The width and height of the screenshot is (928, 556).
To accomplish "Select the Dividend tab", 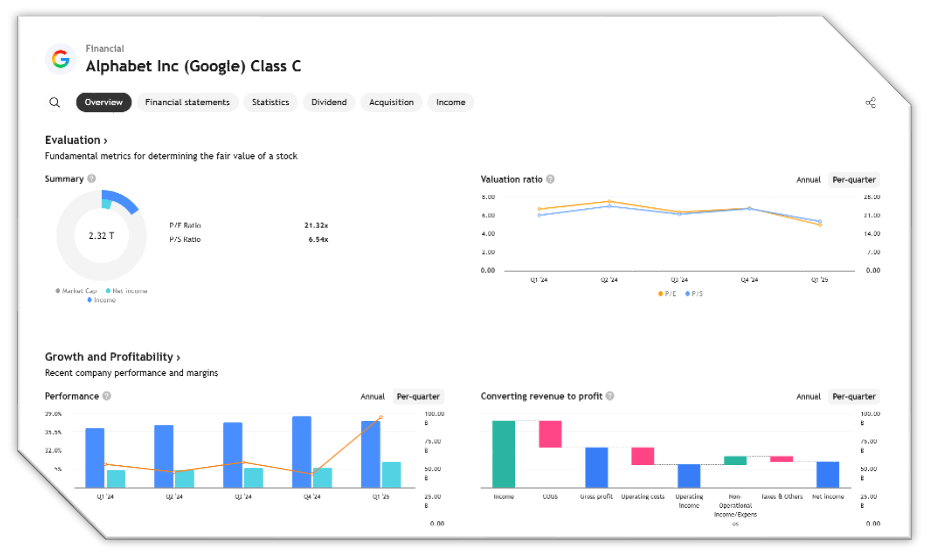I will click(329, 102).
